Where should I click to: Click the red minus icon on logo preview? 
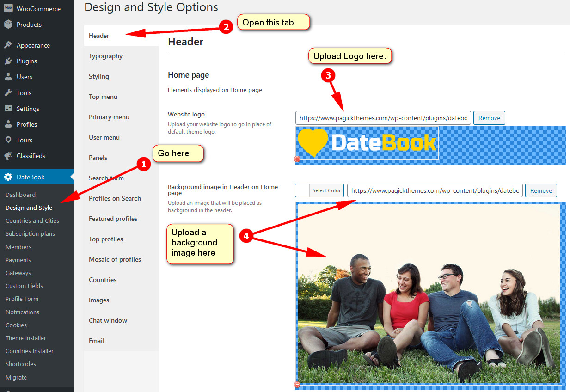pos(296,159)
